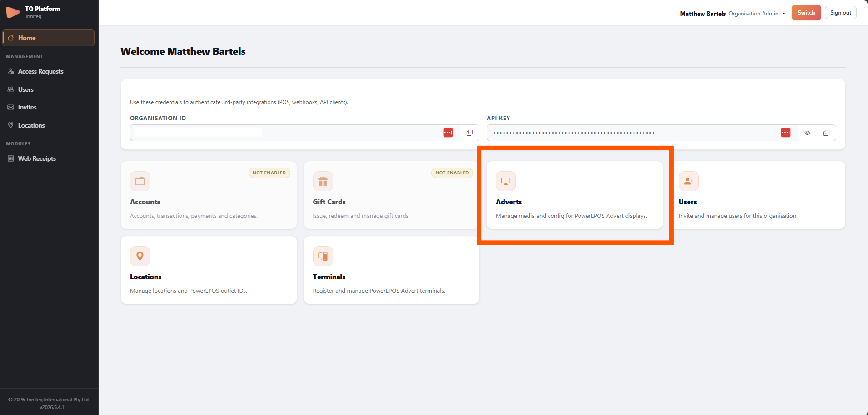Open the Adverts card title
This screenshot has width=868, height=415.
pyautogui.click(x=509, y=202)
